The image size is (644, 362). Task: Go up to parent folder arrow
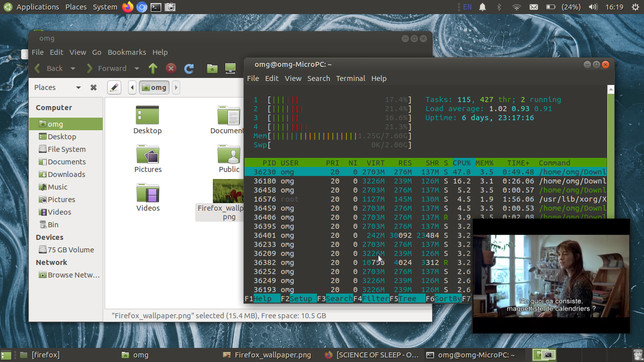(153, 68)
